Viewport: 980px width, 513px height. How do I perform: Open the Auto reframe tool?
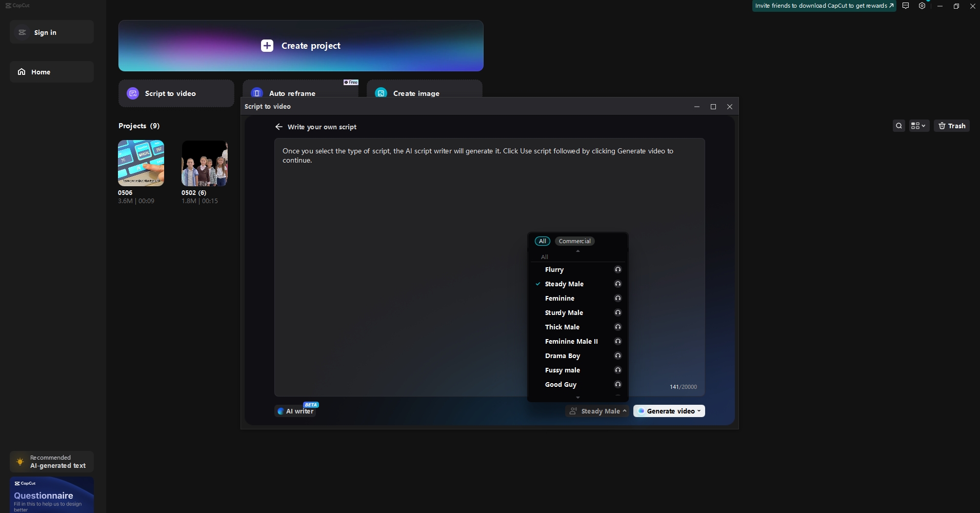292,93
